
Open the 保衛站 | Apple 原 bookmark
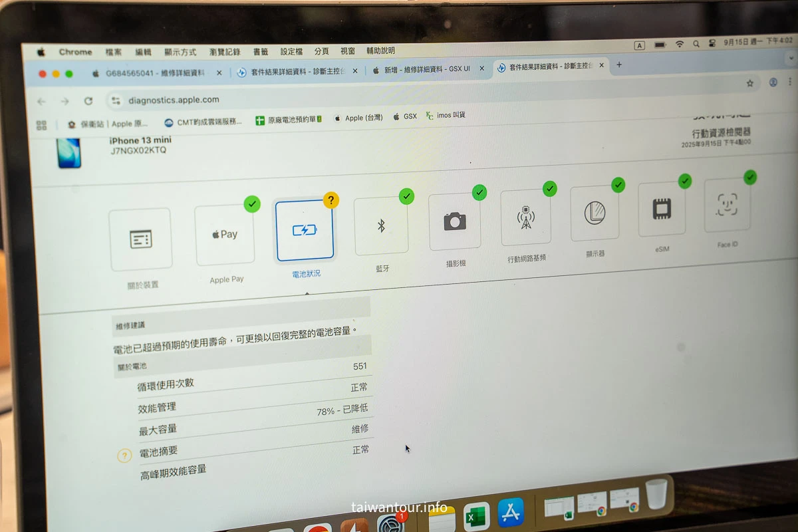tap(108, 124)
